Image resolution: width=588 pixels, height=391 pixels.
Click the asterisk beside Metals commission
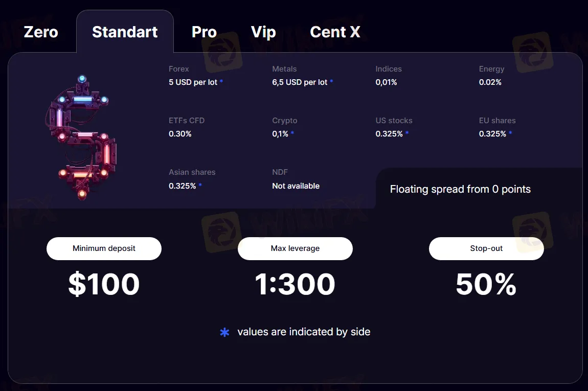(x=331, y=82)
